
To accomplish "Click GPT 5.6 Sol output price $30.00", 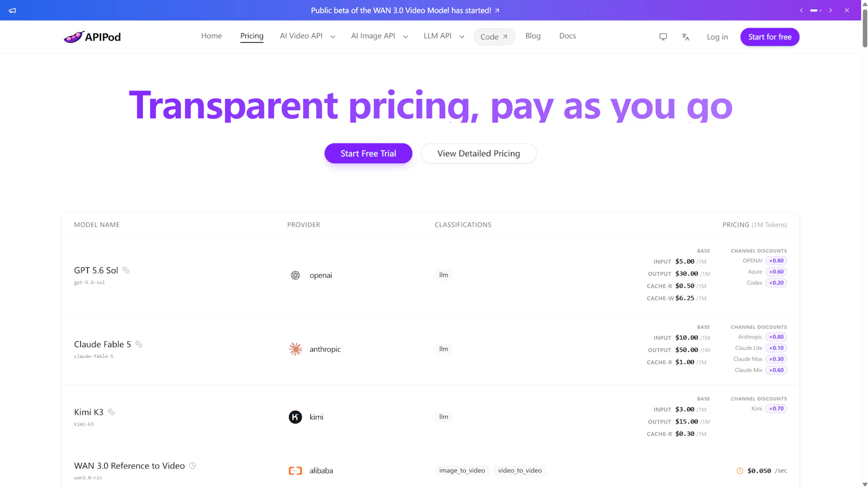I will point(687,274).
